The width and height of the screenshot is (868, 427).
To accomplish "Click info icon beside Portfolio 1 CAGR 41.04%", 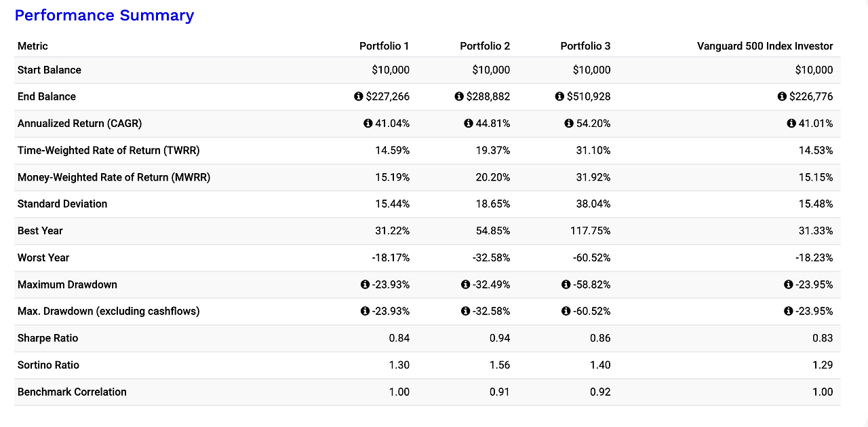I will coord(368,124).
